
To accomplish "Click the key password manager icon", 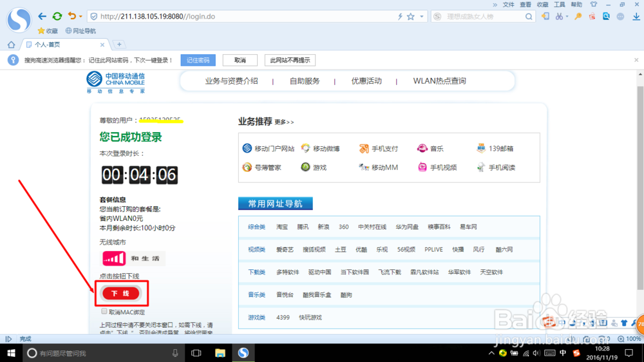I will tap(578, 17).
